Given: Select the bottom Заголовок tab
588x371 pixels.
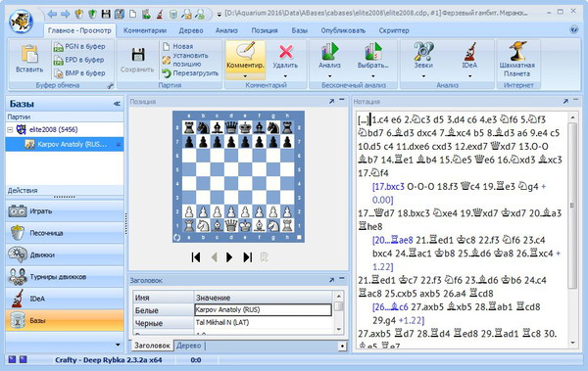Looking at the screenshot, I should tap(152, 346).
